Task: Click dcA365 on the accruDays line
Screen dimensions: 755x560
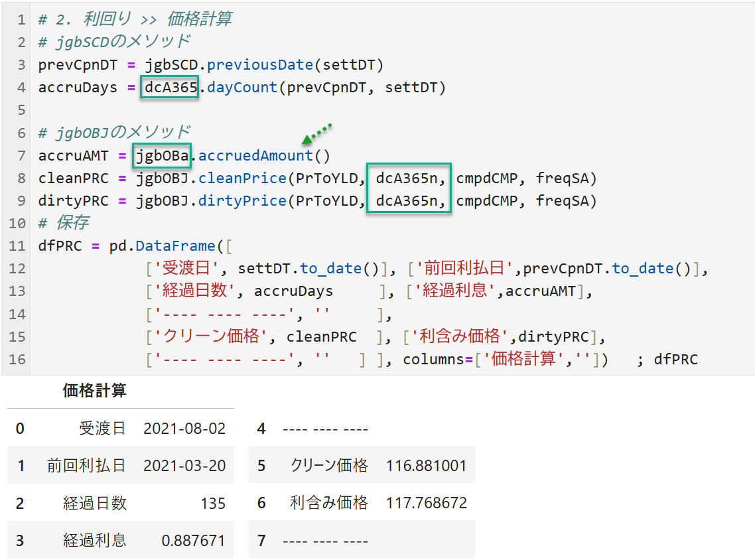Action: point(171,87)
